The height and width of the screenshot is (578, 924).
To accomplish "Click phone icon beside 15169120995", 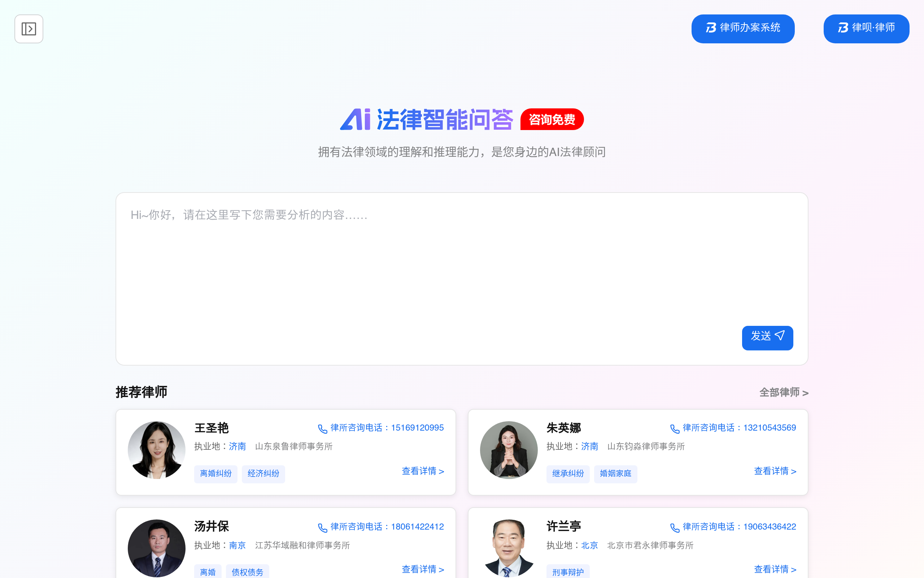I will 323,429.
